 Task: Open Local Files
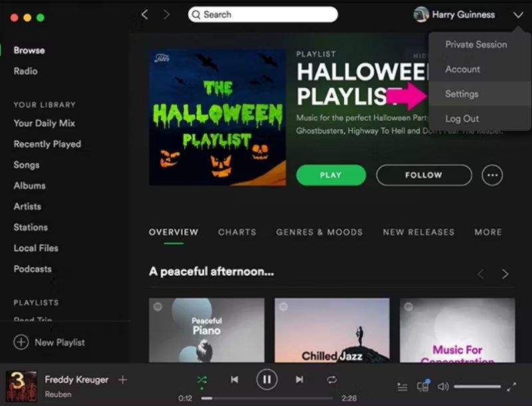coord(36,248)
